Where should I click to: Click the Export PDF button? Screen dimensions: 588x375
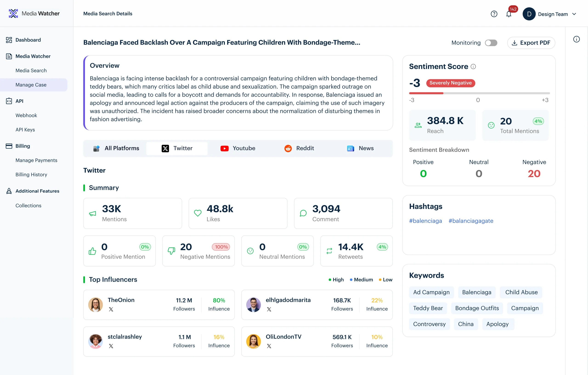coord(531,43)
